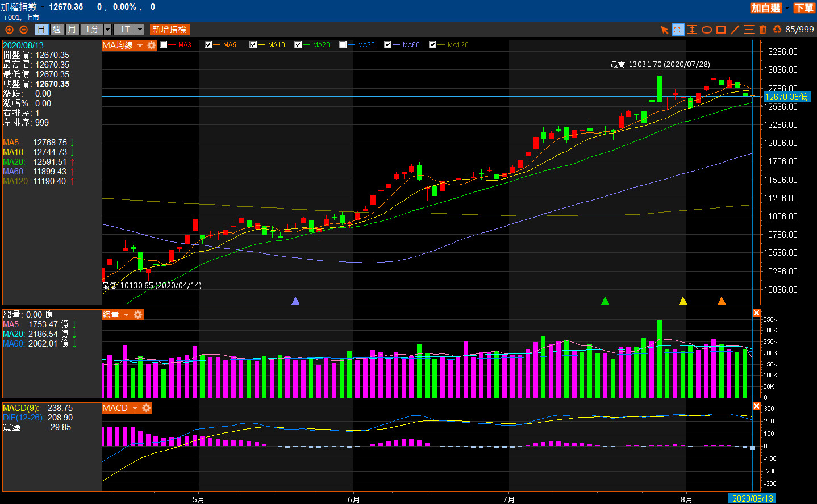Click the trash can delete icon
The height and width of the screenshot is (504, 817).
[x=763, y=30]
